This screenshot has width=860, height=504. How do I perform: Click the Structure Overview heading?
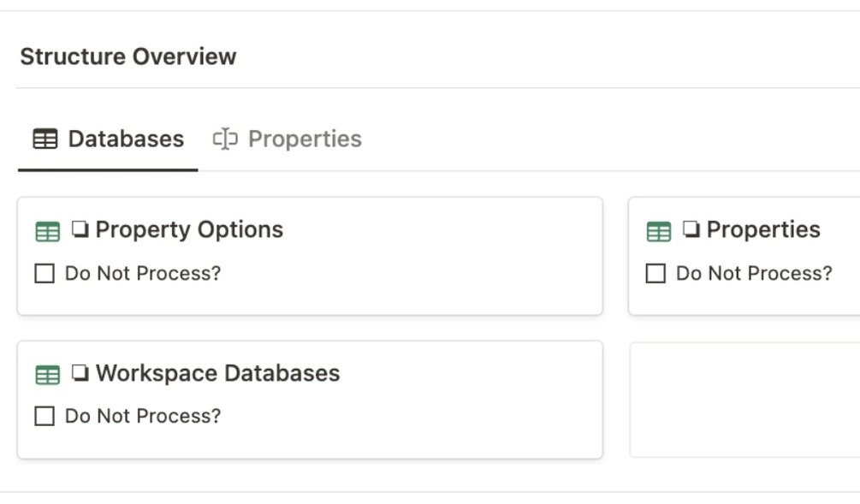coord(128,56)
